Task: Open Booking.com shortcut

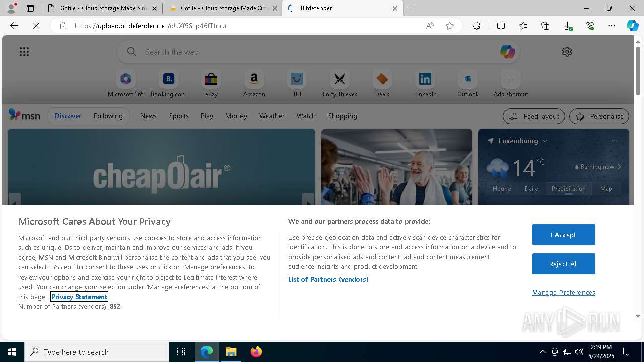Action: (169, 83)
